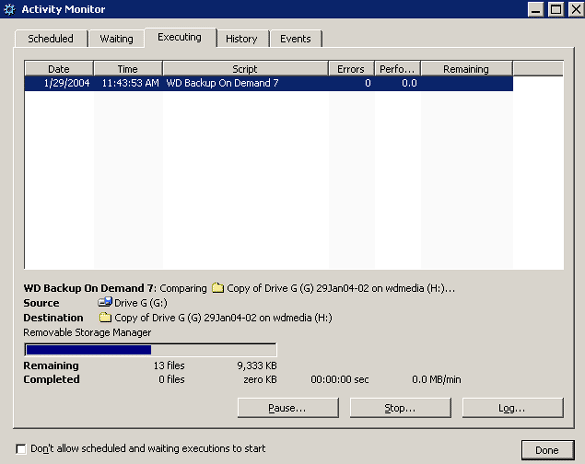585x464 pixels.
Task: View the History tab
Action: 242,39
